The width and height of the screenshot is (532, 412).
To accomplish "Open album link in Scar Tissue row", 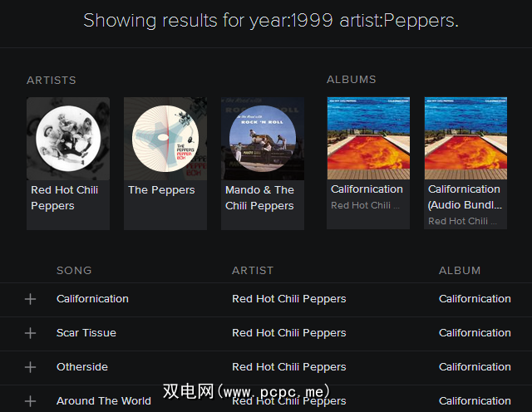I will tap(475, 333).
